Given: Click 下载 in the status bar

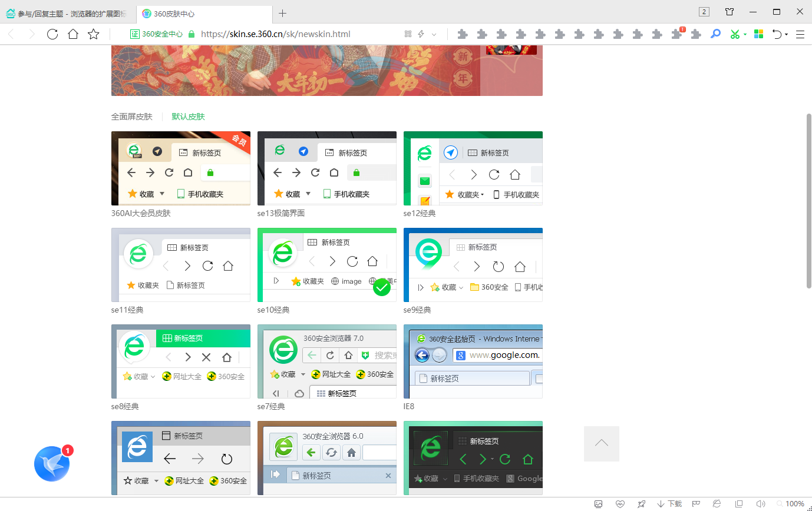Looking at the screenshot, I should [x=670, y=504].
